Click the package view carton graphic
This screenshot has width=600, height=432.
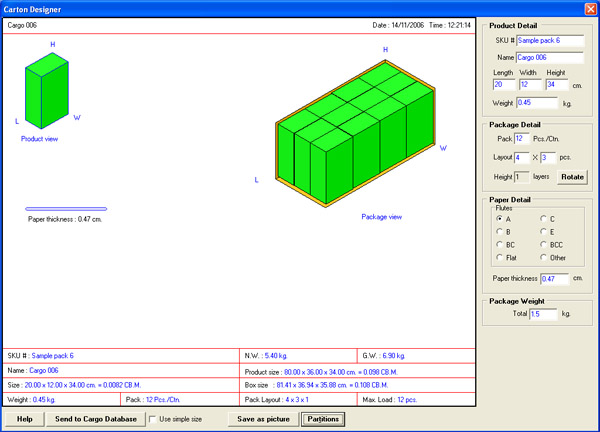pos(355,134)
